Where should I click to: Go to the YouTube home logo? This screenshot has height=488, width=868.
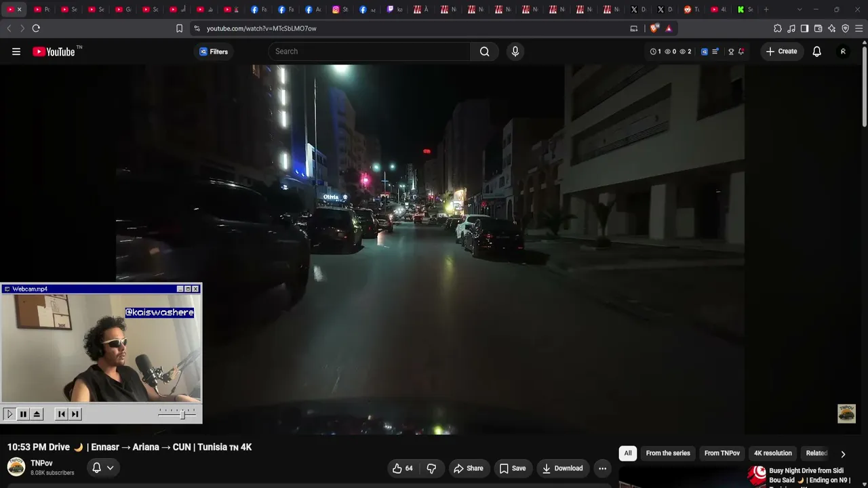pyautogui.click(x=54, y=52)
